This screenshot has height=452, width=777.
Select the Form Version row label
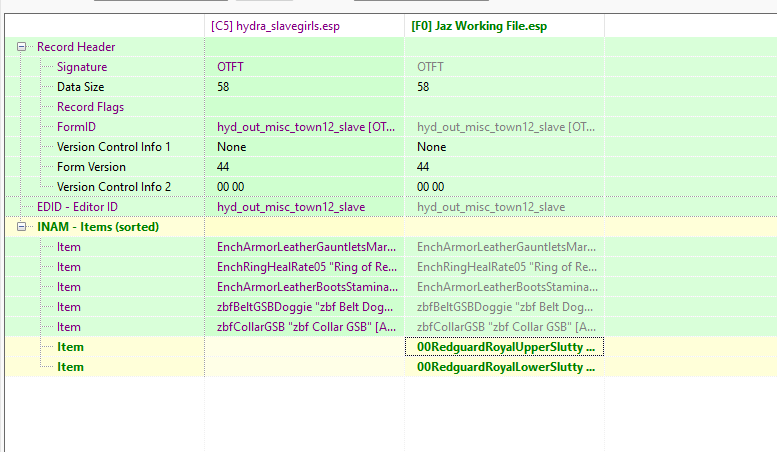[x=91, y=167]
